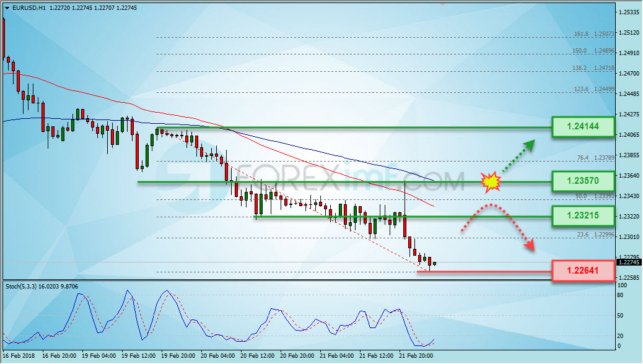Image resolution: width=643 pixels, height=364 pixels.
Task: Select the Fibonacci label 76.4 1.23789
Action: [595, 157]
